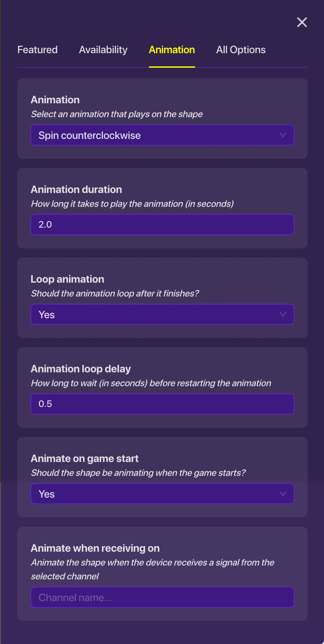This screenshot has width=324, height=644.
Task: Switch to the Featured tab
Action: (x=37, y=50)
